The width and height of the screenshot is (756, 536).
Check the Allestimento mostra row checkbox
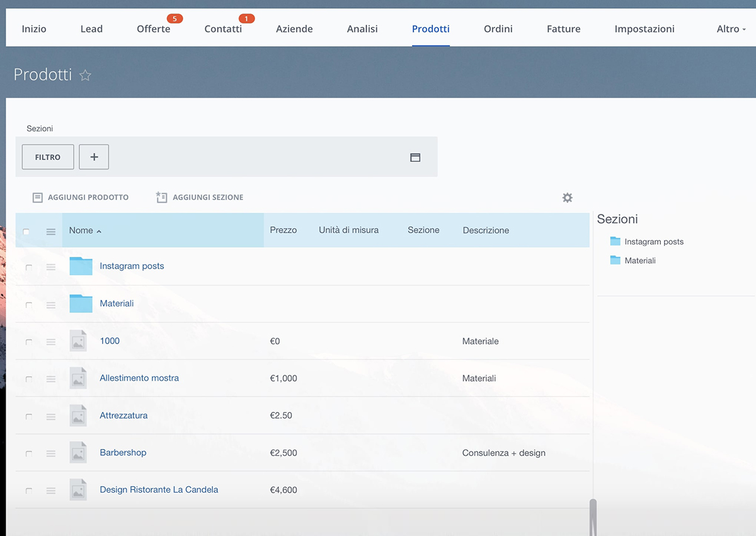(x=29, y=379)
